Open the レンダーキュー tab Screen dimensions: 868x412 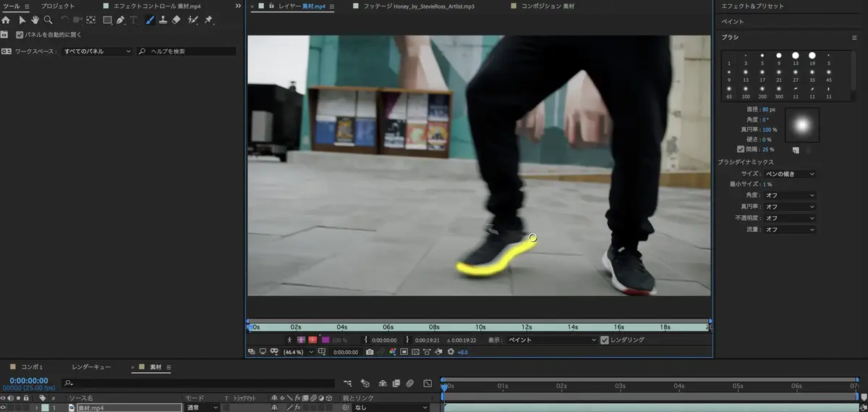pyautogui.click(x=91, y=367)
